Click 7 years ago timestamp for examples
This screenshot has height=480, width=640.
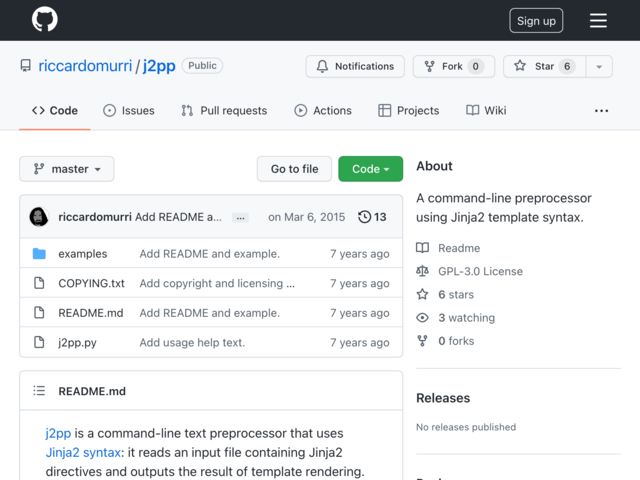[360, 253]
